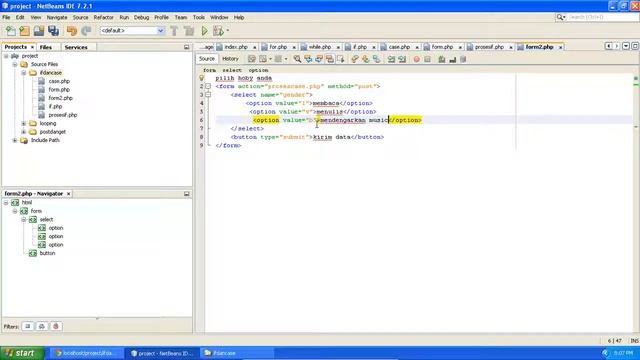Toggle Highlight Search in editor toolbar
Screen dimensions: 640x360
(x=329, y=59)
